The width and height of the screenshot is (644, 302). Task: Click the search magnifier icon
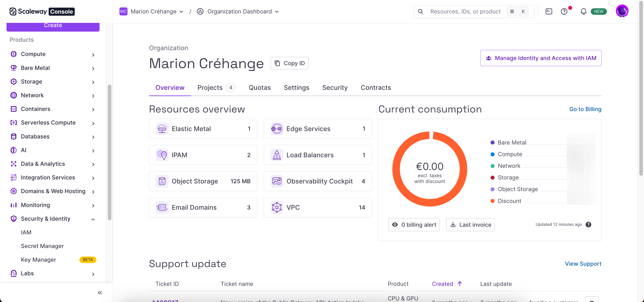pyautogui.click(x=421, y=11)
